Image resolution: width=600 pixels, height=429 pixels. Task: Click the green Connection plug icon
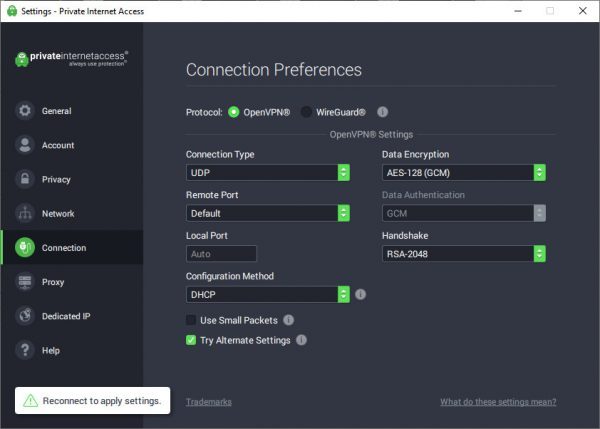point(25,248)
